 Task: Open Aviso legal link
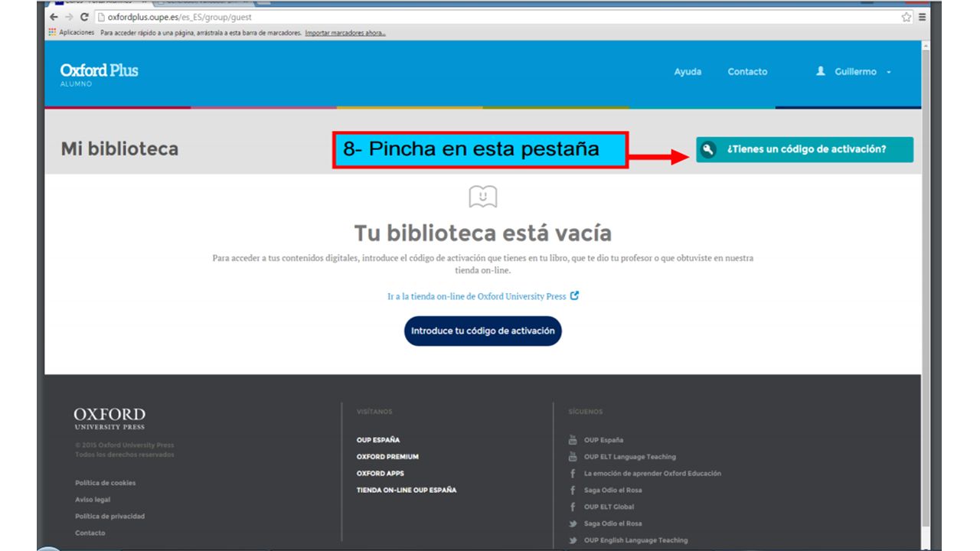tap(93, 500)
